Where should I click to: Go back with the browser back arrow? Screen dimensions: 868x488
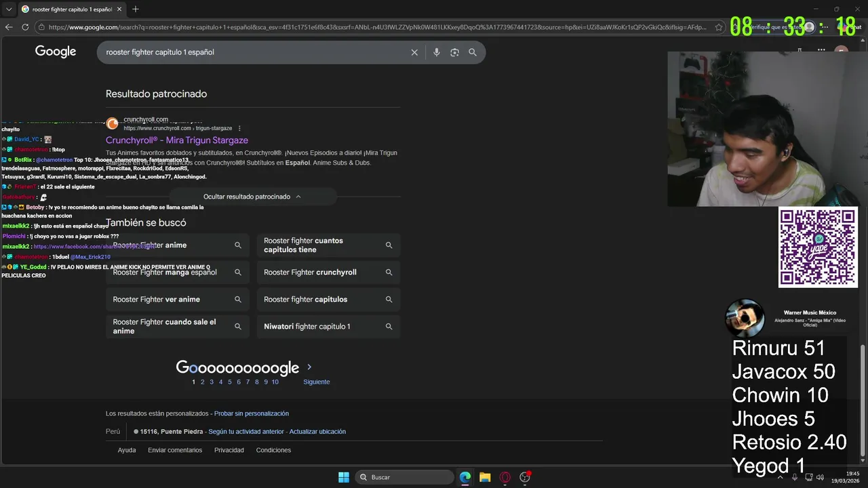(x=9, y=27)
